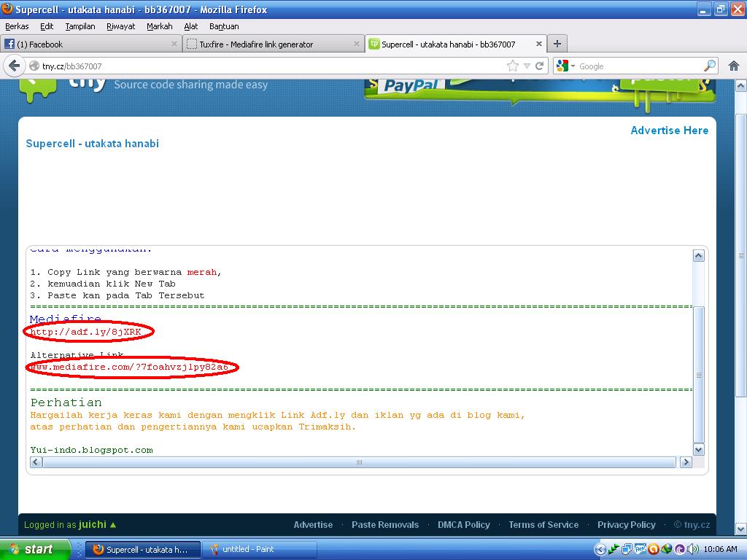747x560 pixels.
Task: Switch to the Tuxfire Mediafire tab
Action: click(x=273, y=44)
